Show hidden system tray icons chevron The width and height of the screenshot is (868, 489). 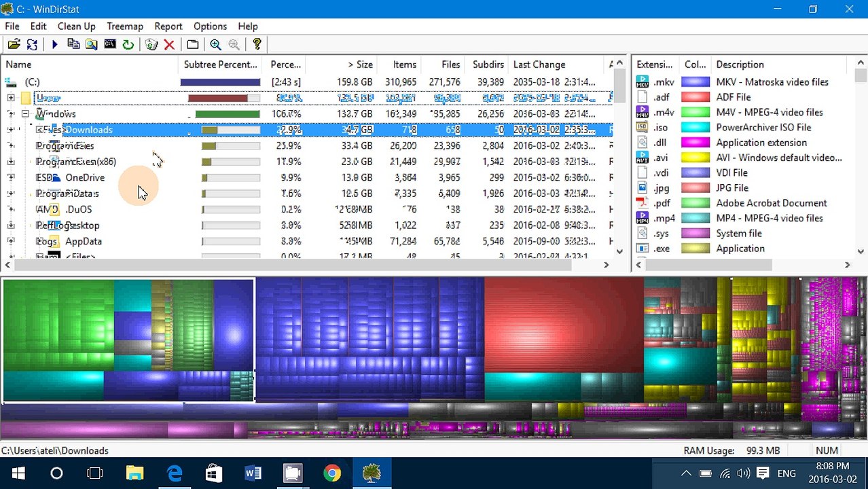click(x=686, y=473)
